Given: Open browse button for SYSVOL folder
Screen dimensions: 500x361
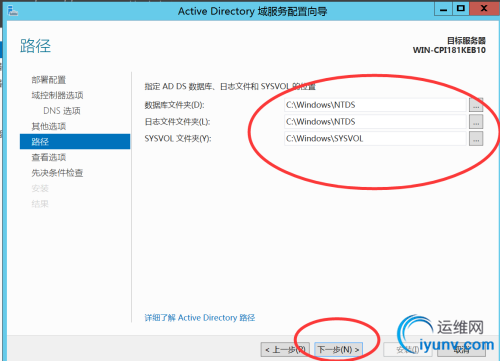Looking at the screenshot, I should [x=476, y=138].
